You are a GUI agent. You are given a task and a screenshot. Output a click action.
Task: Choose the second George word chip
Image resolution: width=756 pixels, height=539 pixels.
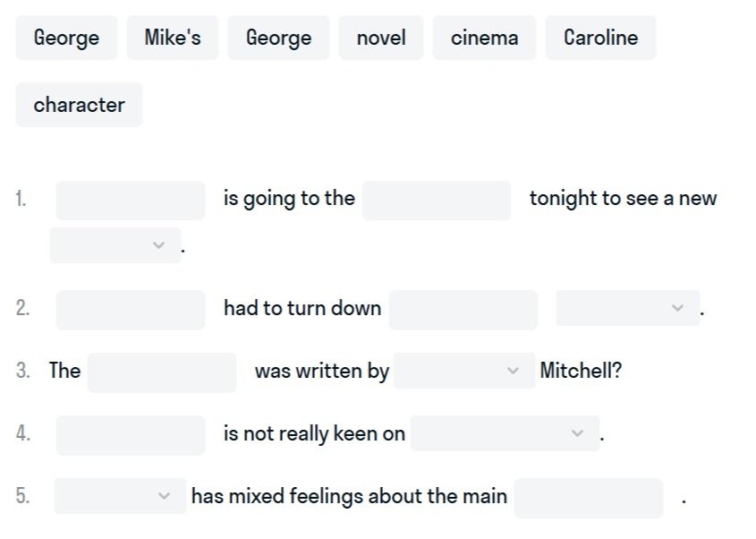point(278,38)
